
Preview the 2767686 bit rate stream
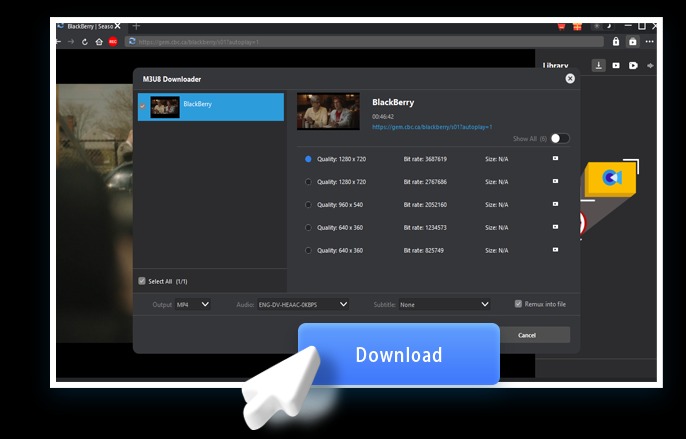[555, 181]
